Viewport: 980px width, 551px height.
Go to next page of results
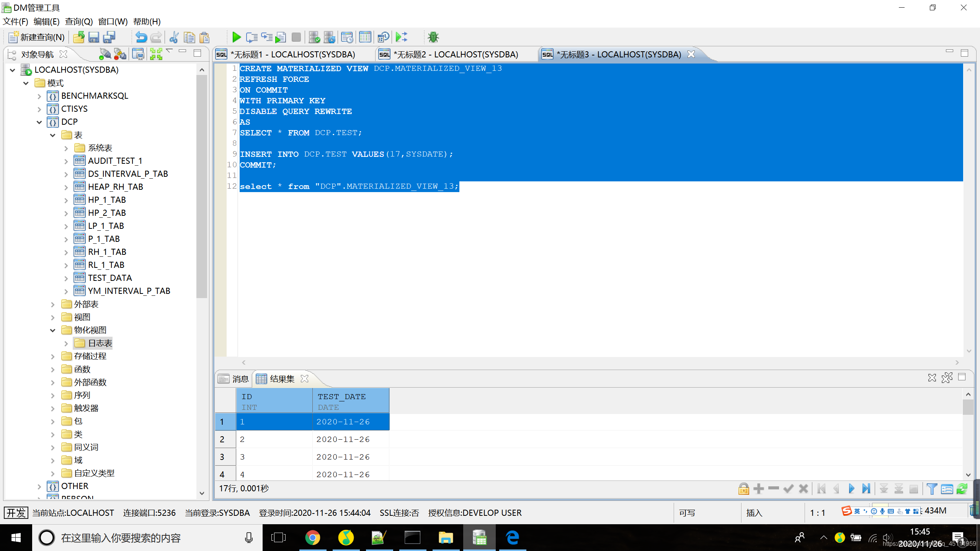click(x=851, y=489)
